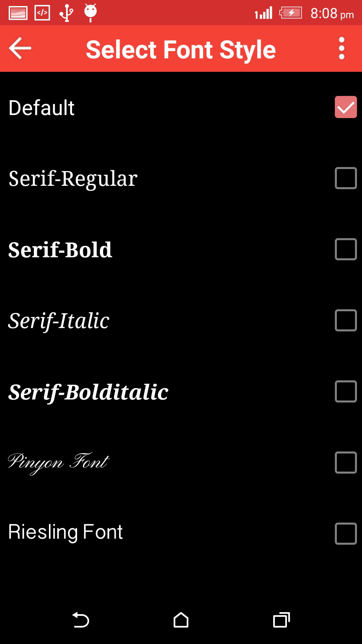Image resolution: width=362 pixels, height=644 pixels.
Task: Enable the Serif-Bold checkbox
Action: (346, 249)
